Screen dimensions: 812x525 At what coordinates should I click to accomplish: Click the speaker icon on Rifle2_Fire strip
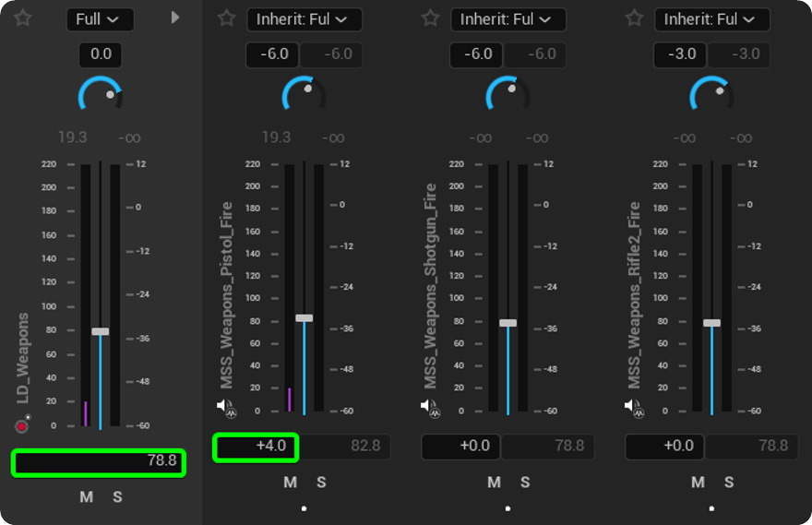635,409
